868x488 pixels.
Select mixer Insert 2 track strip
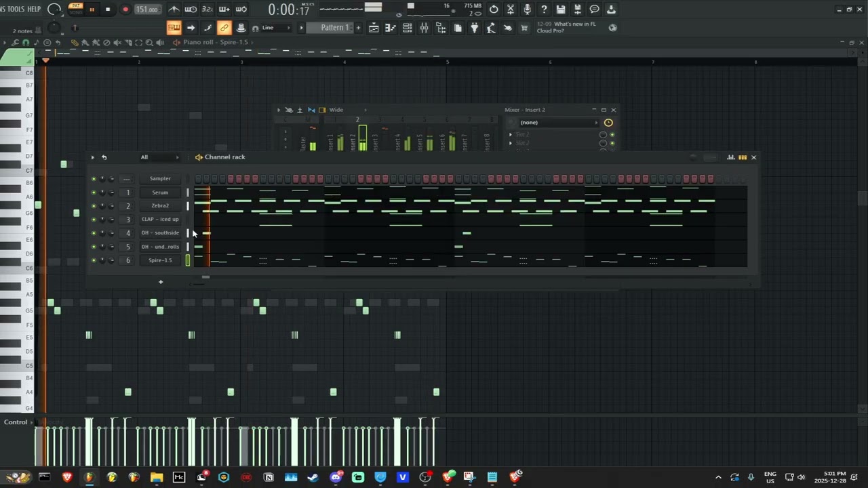[x=358, y=134]
